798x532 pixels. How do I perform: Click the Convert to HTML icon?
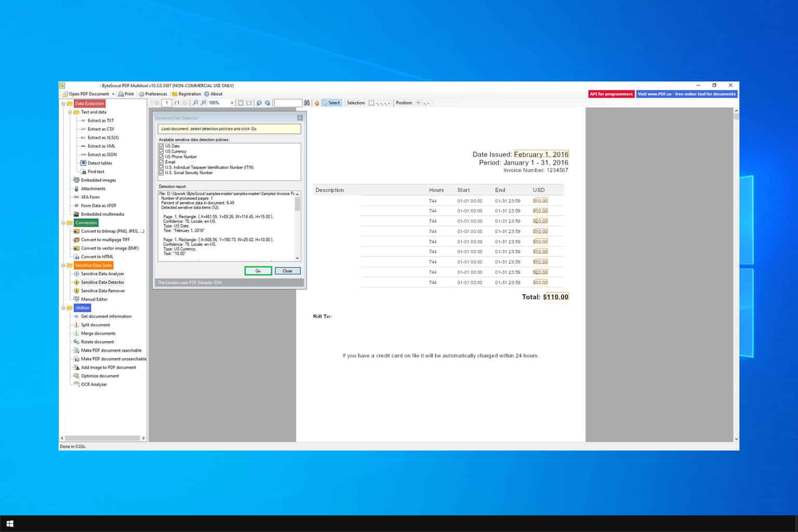click(x=76, y=257)
